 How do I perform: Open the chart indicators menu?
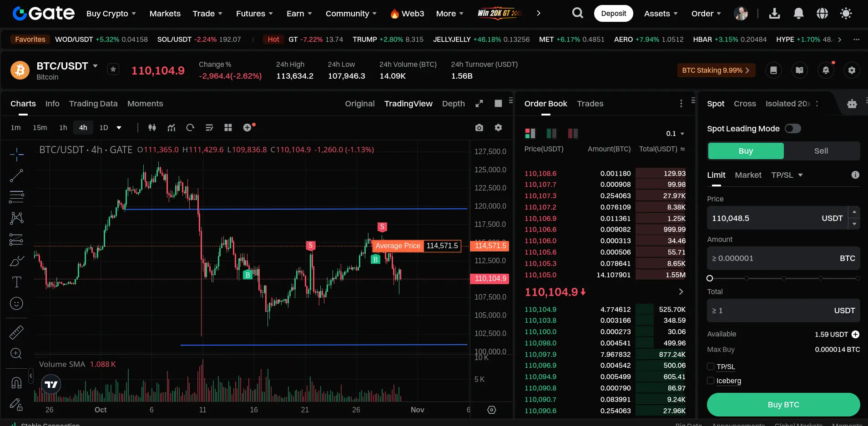(x=171, y=128)
